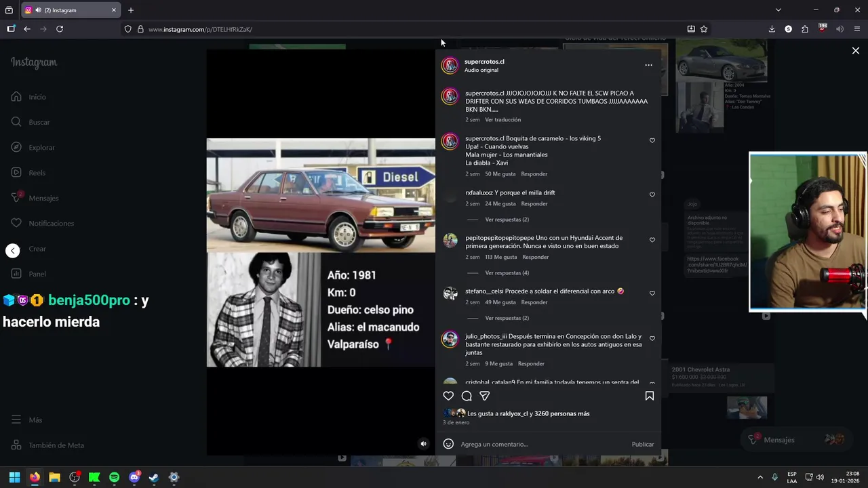Click the URL address bar
Image resolution: width=868 pixels, height=488 pixels.
[407, 29]
